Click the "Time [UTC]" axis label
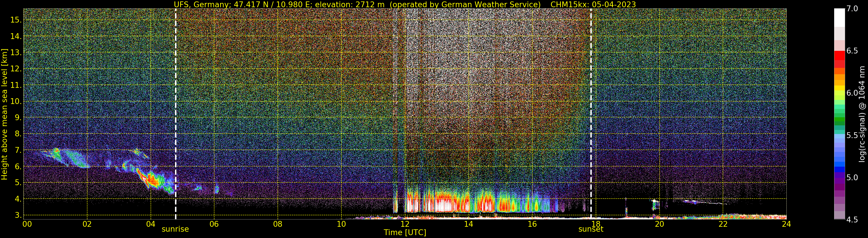The image size is (868, 238). (x=405, y=232)
